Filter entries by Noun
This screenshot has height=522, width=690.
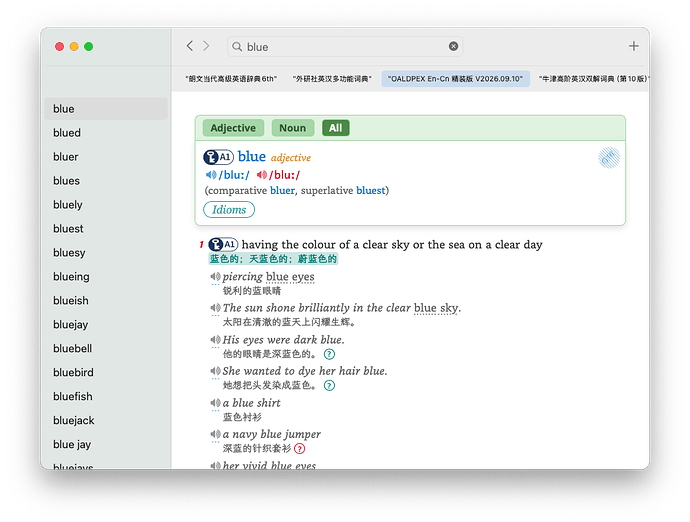tap(293, 128)
